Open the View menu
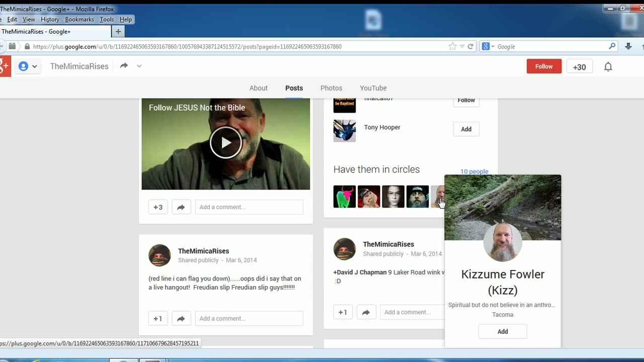This screenshot has height=362, width=644. [29, 20]
